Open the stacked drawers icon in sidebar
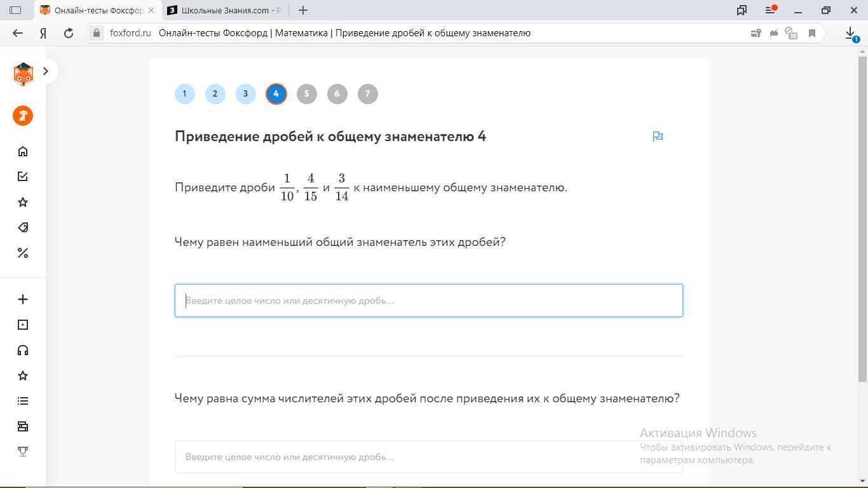Viewport: 868px width, 488px height. [x=23, y=426]
